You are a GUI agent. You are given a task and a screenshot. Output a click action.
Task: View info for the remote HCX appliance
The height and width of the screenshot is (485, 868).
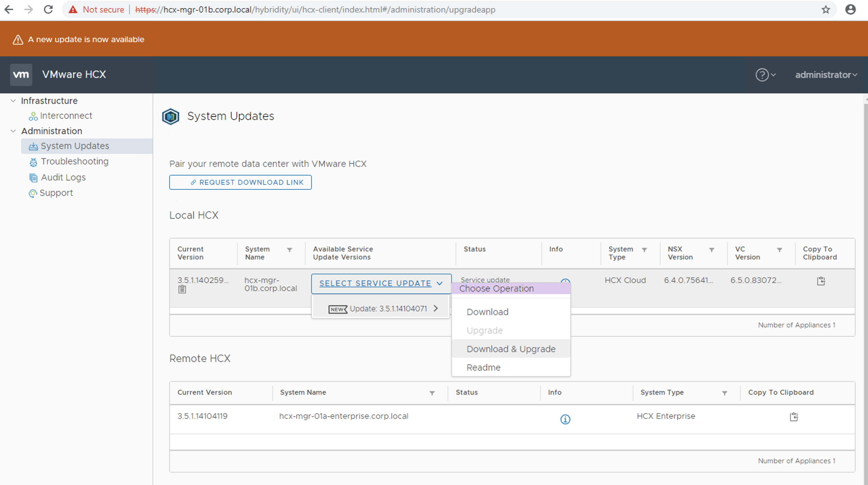565,420
